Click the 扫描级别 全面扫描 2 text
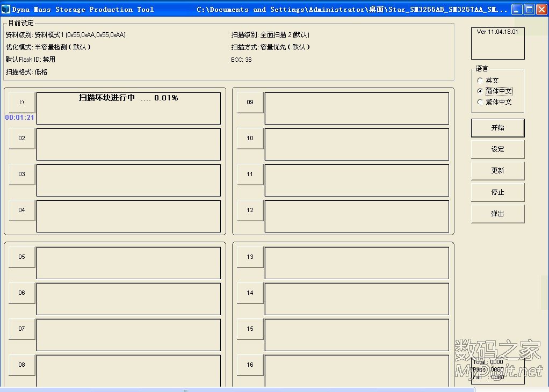The height and width of the screenshot is (392, 549). (x=270, y=35)
